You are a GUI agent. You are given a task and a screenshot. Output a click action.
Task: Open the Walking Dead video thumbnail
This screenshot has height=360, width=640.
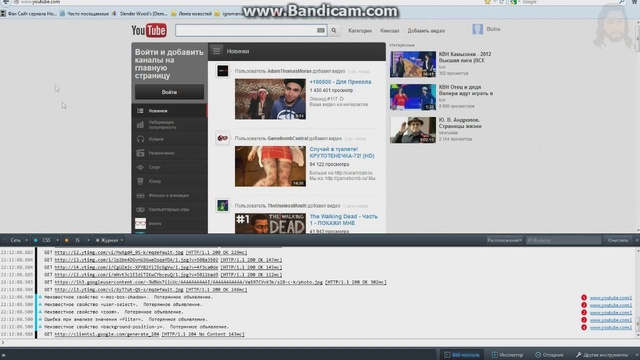(x=270, y=223)
